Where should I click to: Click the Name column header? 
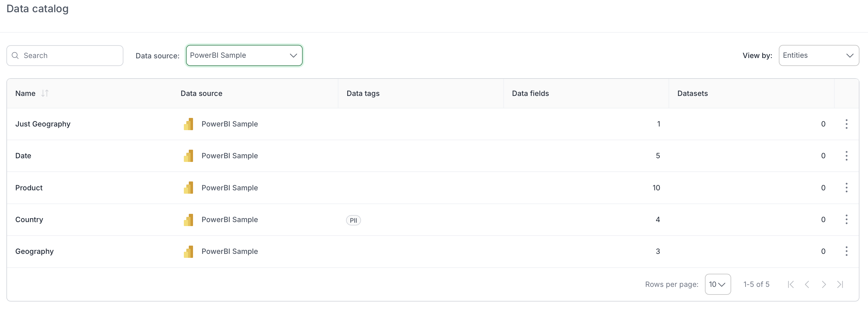pos(25,93)
